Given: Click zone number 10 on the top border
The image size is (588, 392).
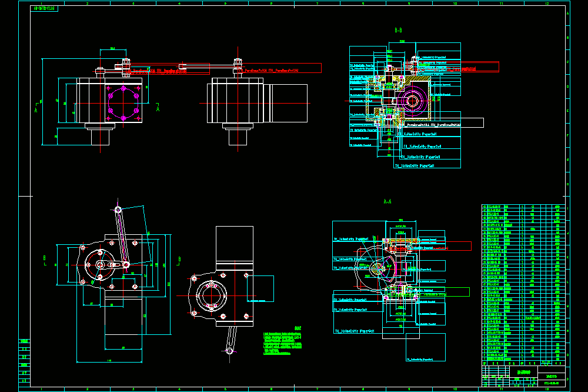Looking at the screenshot, I should click(455, 4).
